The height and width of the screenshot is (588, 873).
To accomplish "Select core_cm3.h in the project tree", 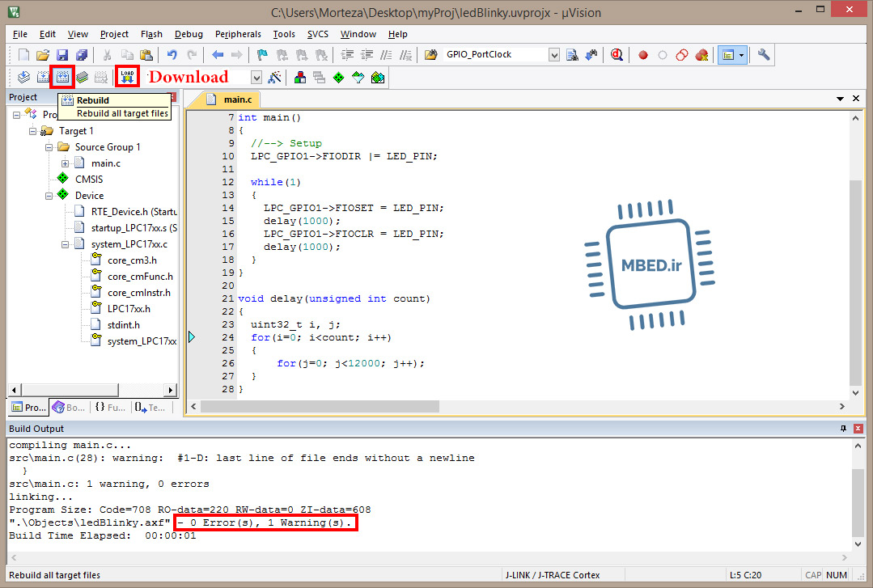I will (x=132, y=260).
